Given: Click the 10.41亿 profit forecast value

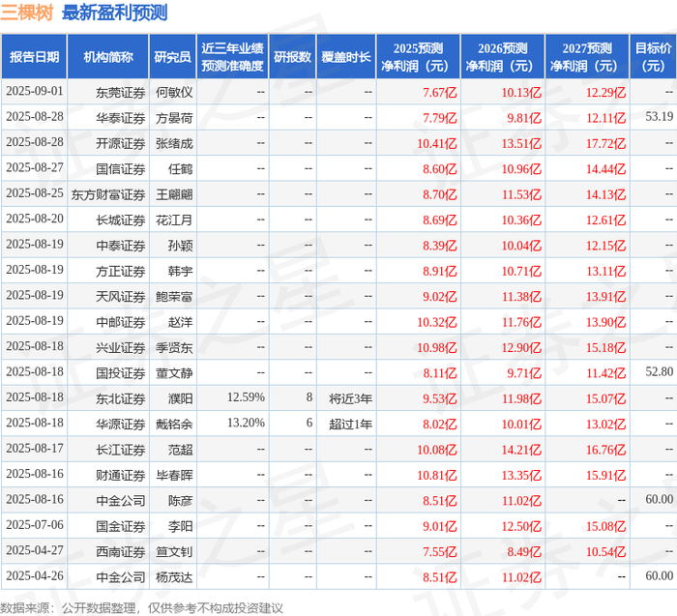Looking at the screenshot, I should 436,143.
